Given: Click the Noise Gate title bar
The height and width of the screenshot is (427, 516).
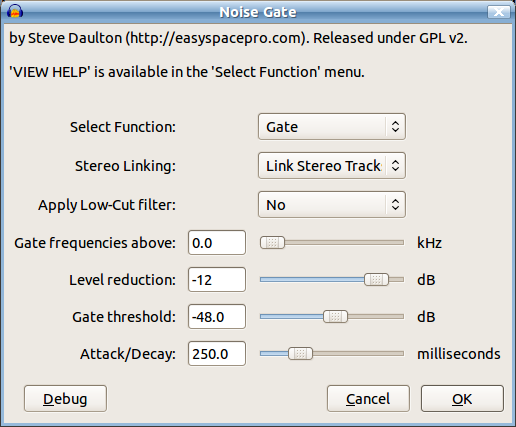Looking at the screenshot, I should click(x=258, y=12).
